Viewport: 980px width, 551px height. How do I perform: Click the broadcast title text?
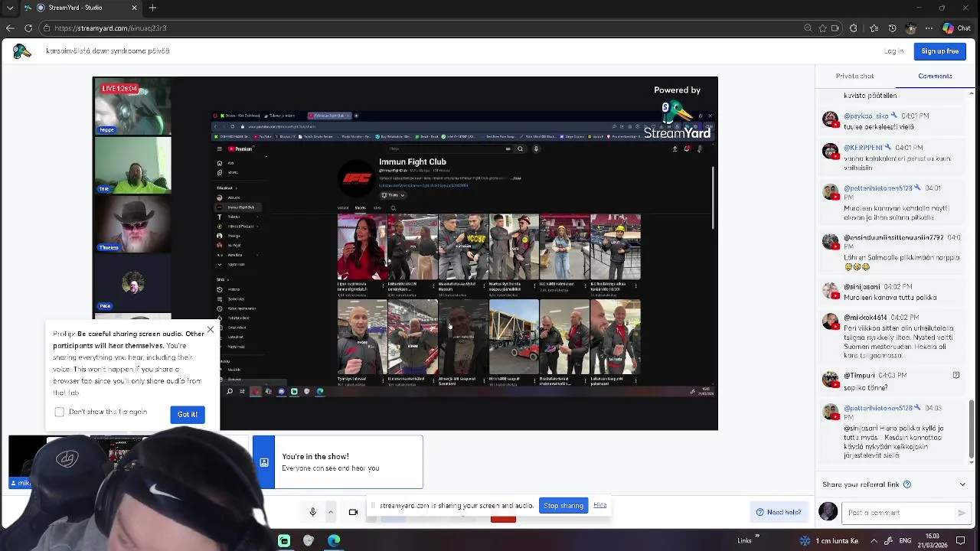coord(108,51)
